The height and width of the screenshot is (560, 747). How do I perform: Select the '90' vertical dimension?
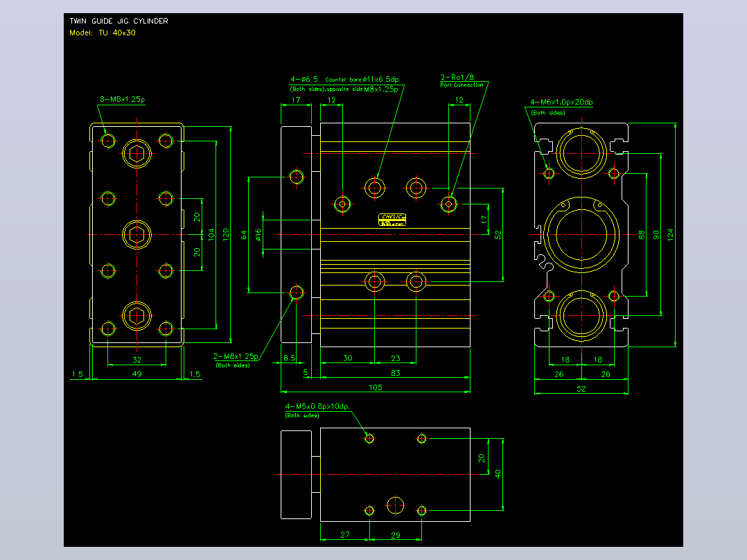656,235
